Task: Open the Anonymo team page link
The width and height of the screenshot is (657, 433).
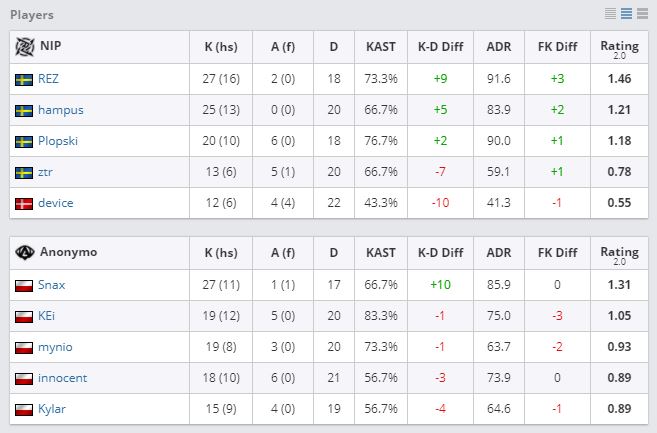Action: click(x=68, y=252)
